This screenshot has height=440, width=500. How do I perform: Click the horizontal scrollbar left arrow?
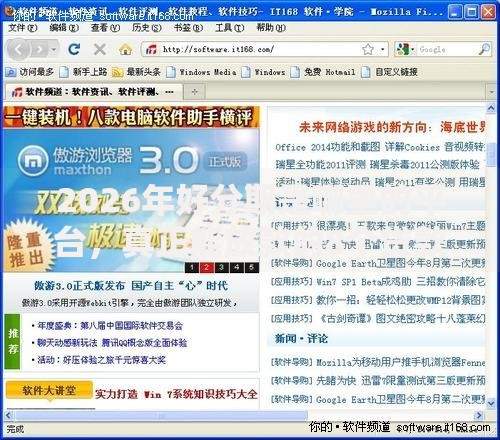pyautogui.click(x=8, y=415)
